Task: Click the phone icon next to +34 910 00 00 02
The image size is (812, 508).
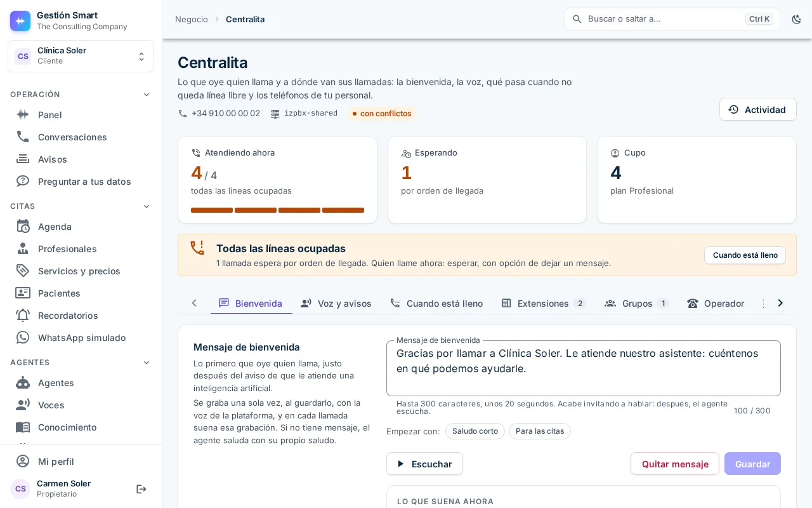Action: coord(183,114)
